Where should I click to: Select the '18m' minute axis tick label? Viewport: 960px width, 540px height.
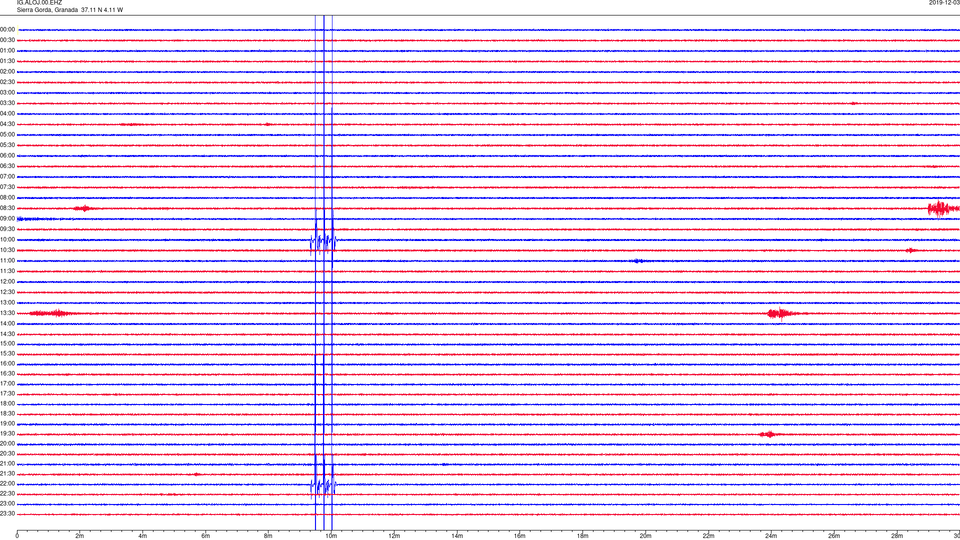582,536
